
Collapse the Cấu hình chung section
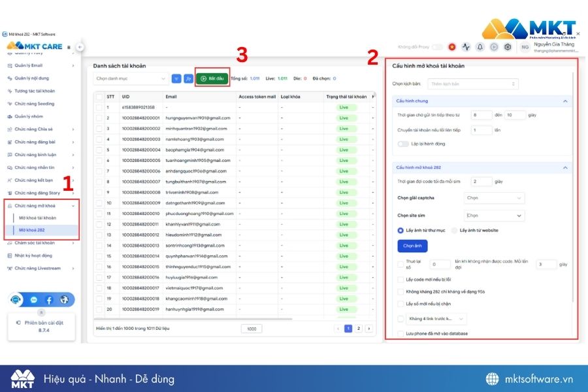[565, 101]
